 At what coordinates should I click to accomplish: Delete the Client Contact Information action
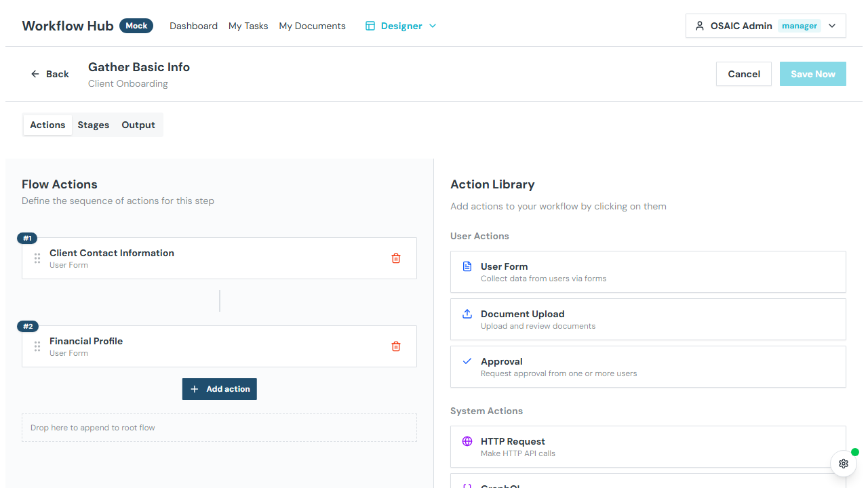pos(396,258)
